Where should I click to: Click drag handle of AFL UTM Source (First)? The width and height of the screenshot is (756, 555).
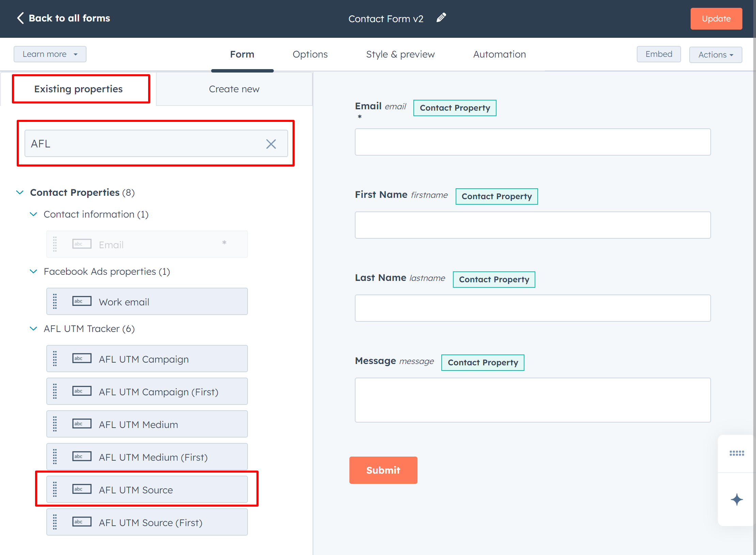(x=55, y=522)
